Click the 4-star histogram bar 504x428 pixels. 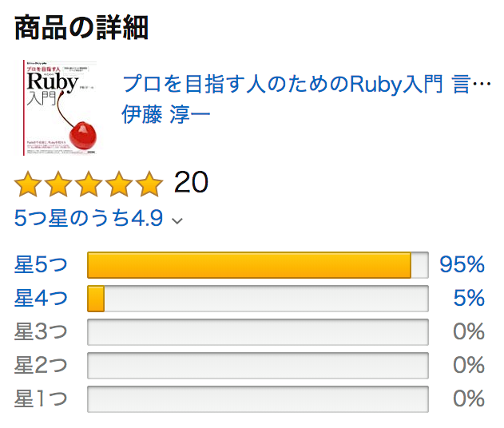(258, 299)
